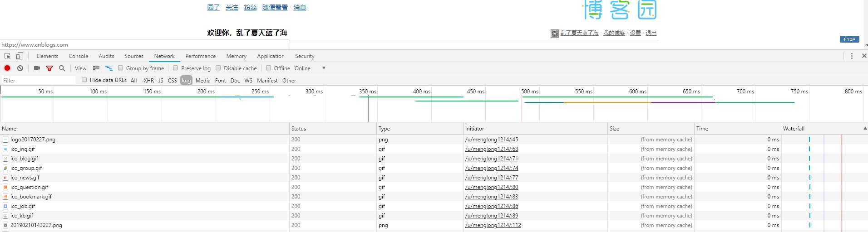
Task: Switch to large request rows view
Action: 96,68
